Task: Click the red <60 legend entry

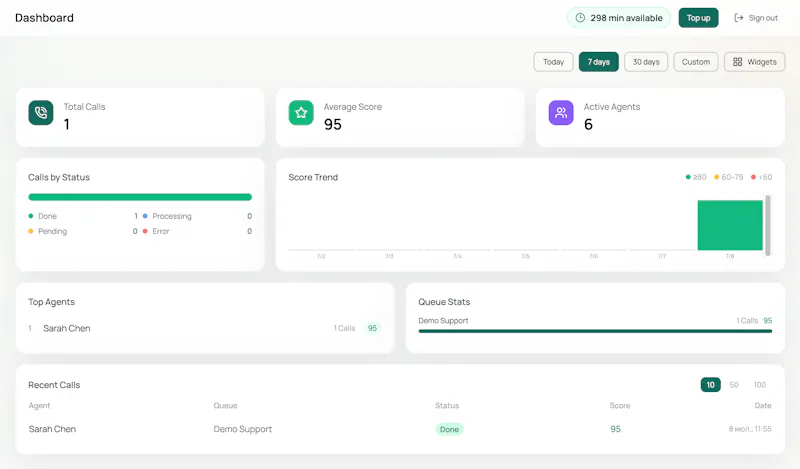Action: click(x=761, y=177)
